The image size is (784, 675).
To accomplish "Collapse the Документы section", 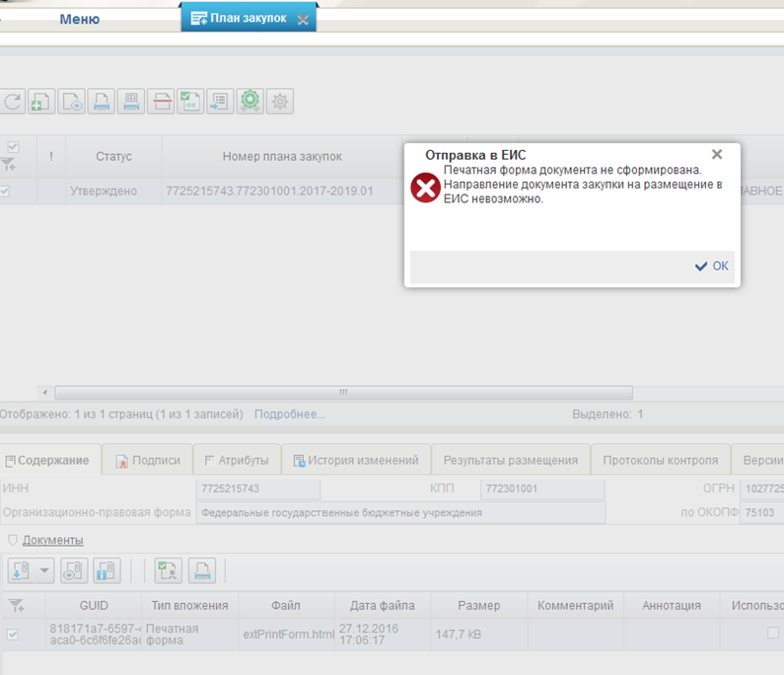I will point(13,540).
